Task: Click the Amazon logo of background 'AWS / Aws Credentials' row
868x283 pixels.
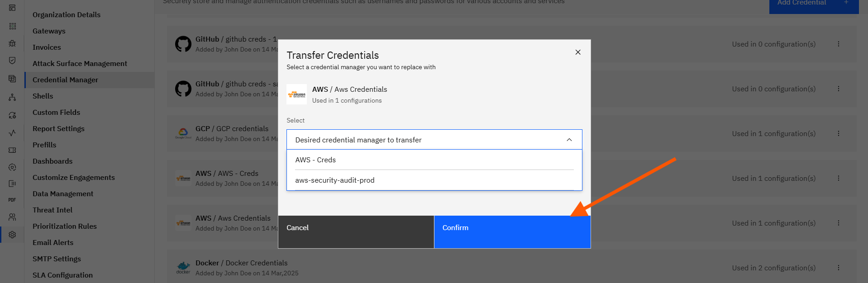Action: [x=183, y=223]
